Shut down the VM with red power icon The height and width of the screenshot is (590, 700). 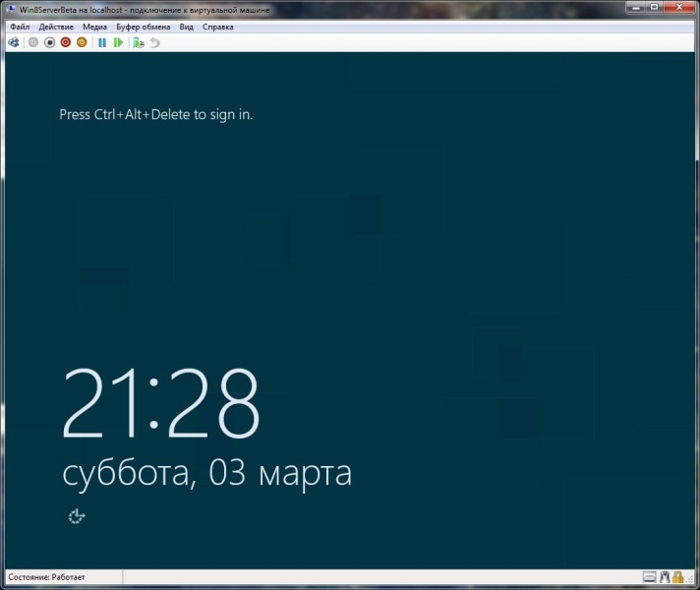tap(65, 43)
